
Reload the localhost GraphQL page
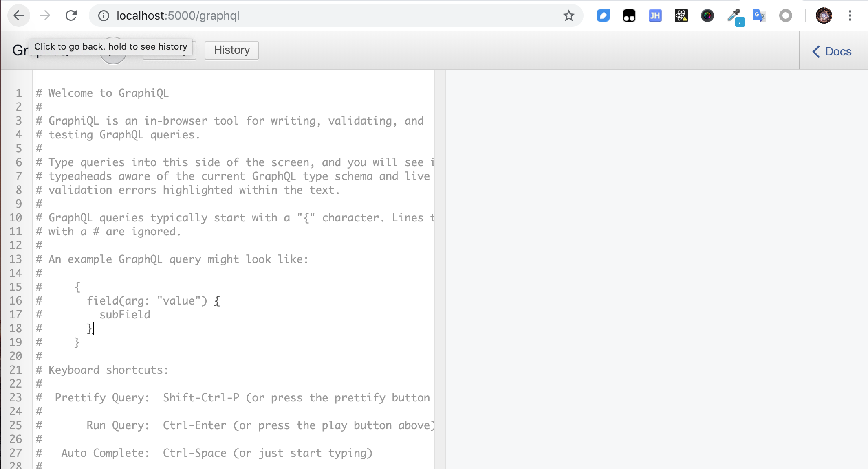[x=71, y=16]
